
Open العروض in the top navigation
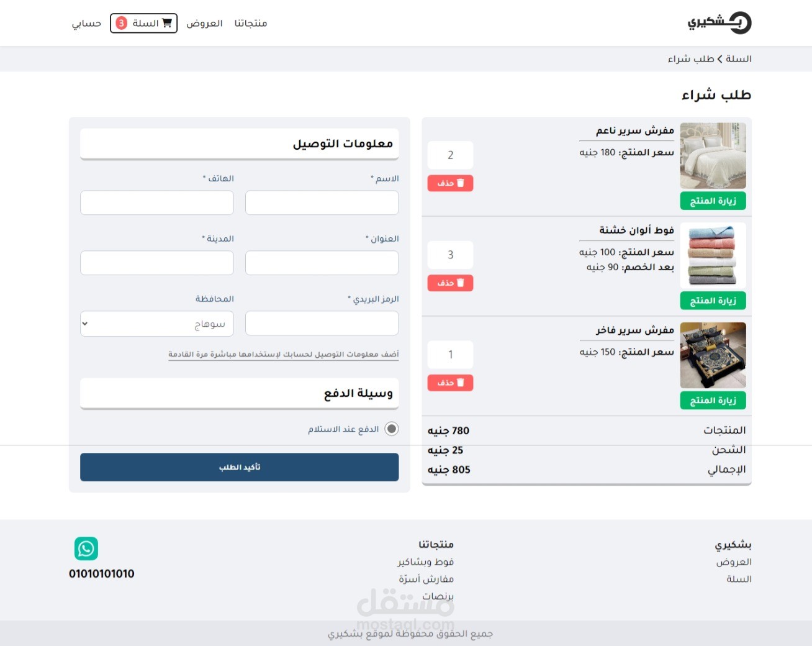(204, 23)
